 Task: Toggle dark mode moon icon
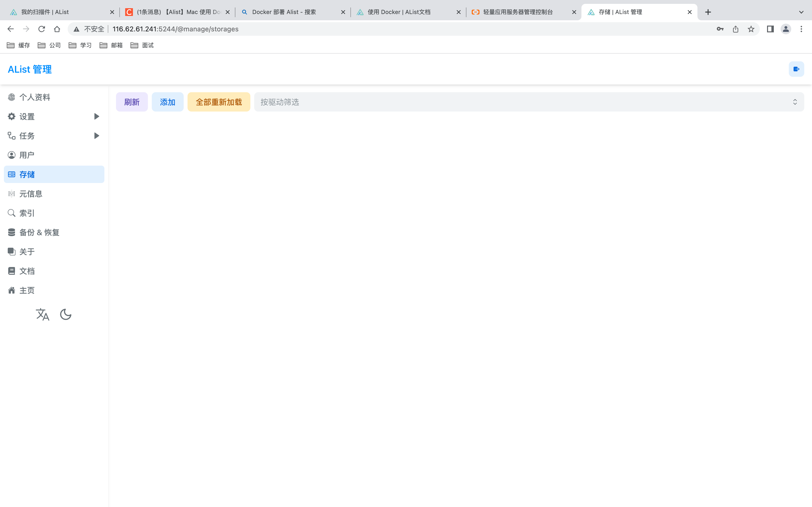pos(65,315)
